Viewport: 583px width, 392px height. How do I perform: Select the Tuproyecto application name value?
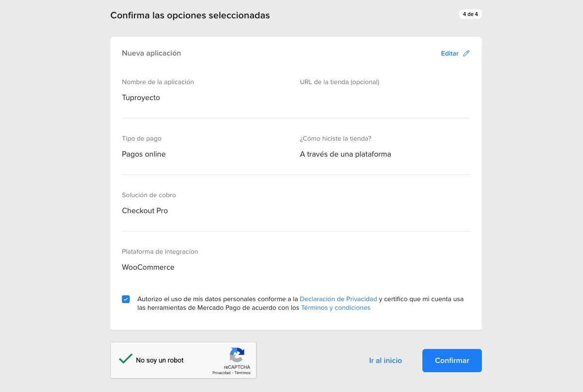(x=141, y=98)
